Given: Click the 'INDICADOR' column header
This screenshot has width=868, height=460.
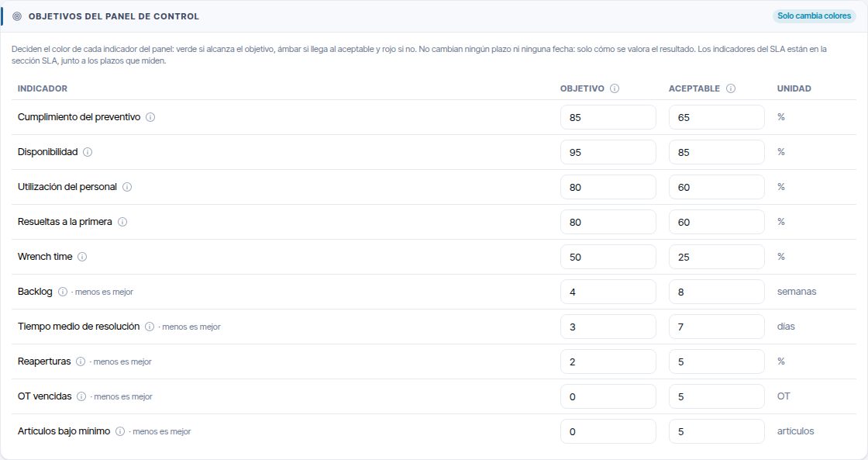Looking at the screenshot, I should (43, 88).
